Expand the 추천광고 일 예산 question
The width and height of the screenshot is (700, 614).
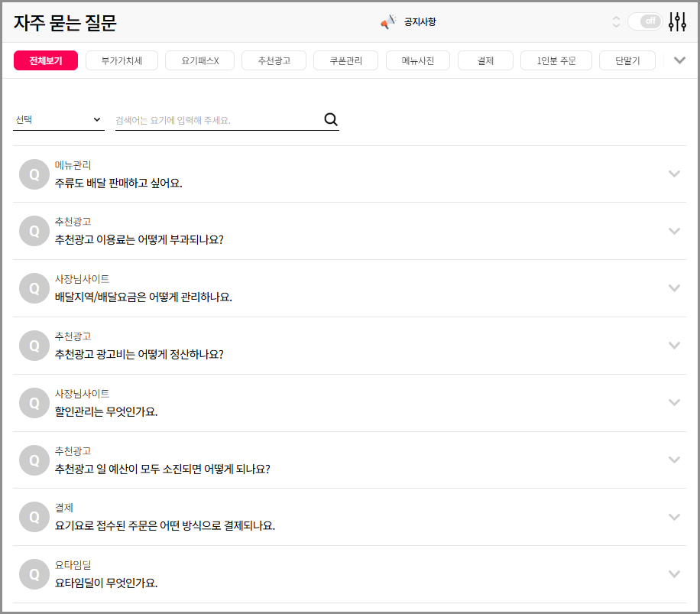click(675, 460)
